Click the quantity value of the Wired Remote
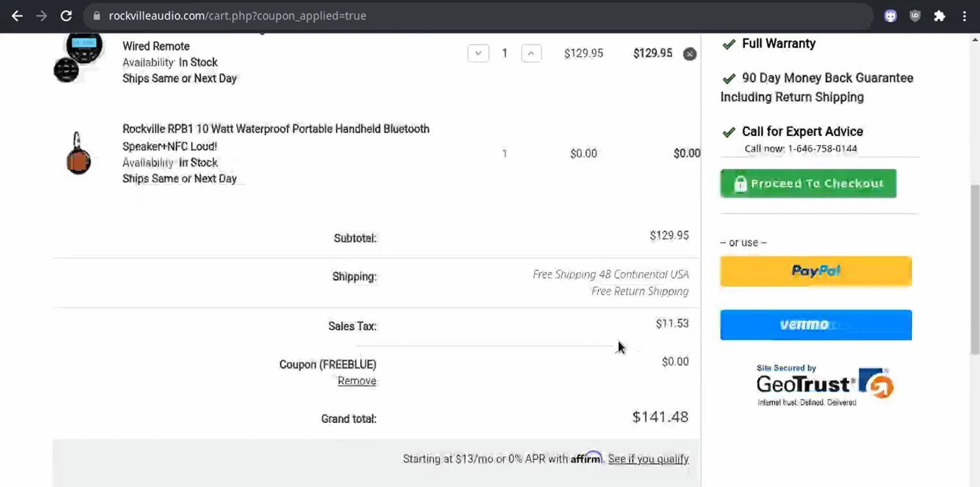Viewport: 980px width, 487px height. 504,53
